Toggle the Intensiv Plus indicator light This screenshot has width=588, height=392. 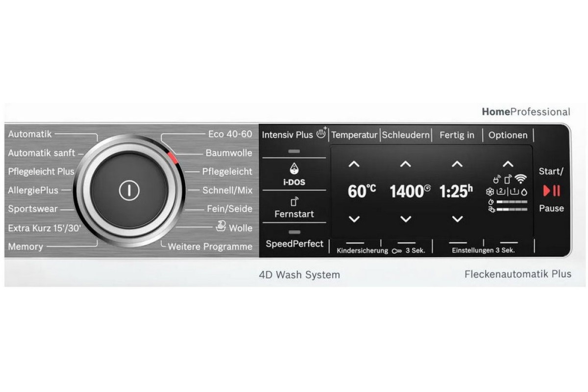[294, 151]
